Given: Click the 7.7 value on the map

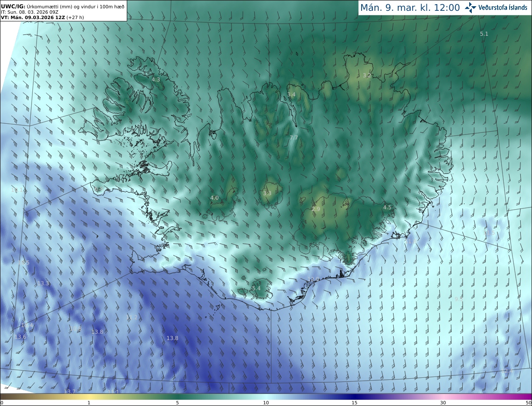Looking at the screenshot, I should [293, 138].
